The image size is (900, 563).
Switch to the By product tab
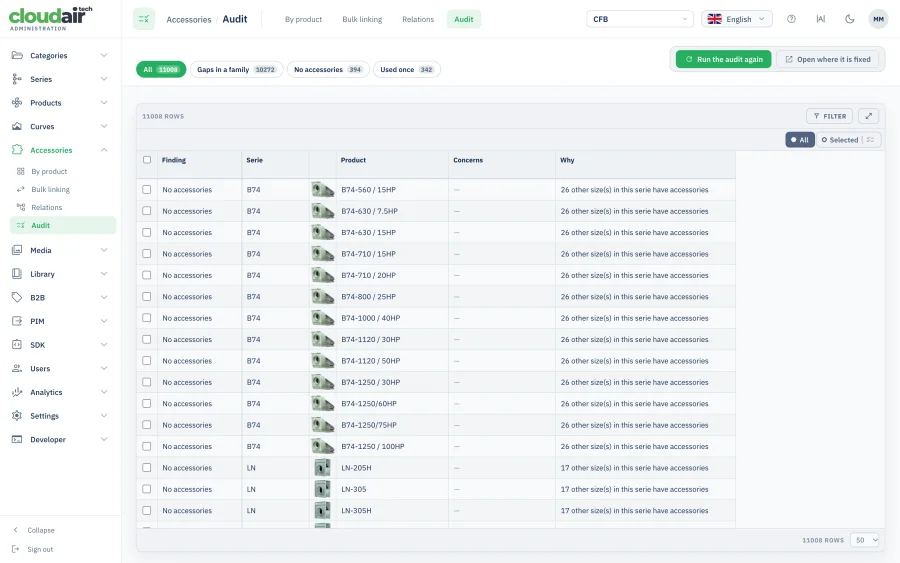pos(303,19)
